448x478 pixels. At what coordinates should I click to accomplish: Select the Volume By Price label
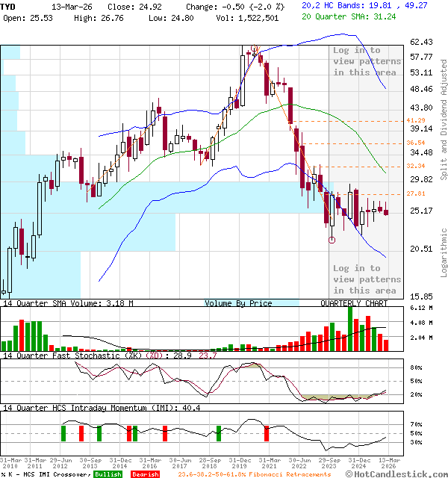click(x=238, y=303)
